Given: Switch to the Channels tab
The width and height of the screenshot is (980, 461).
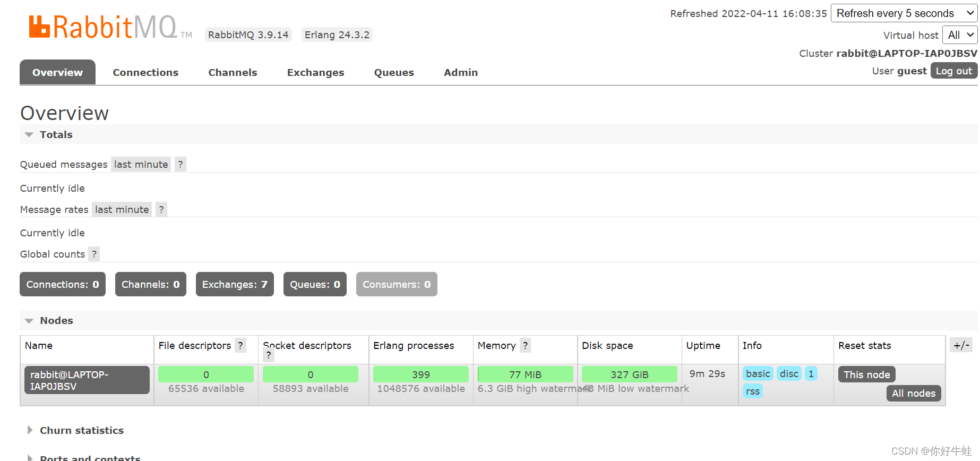Looking at the screenshot, I should [x=233, y=72].
